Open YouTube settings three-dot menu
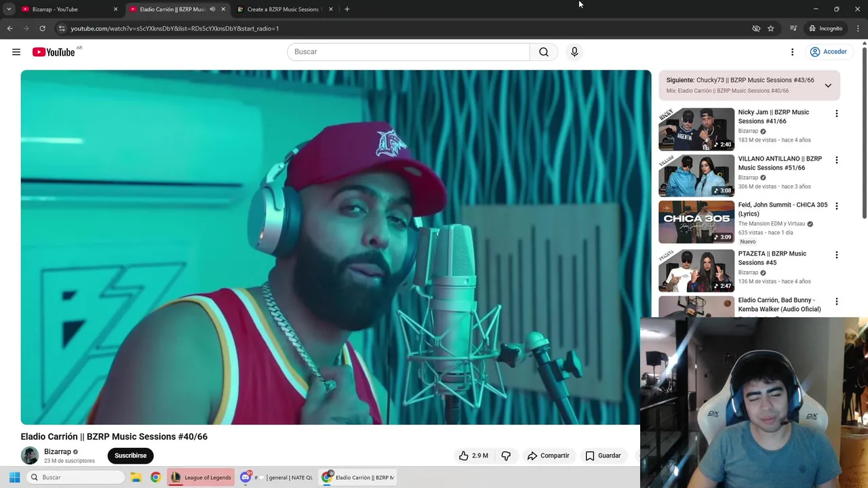This screenshot has height=488, width=868. tap(792, 52)
